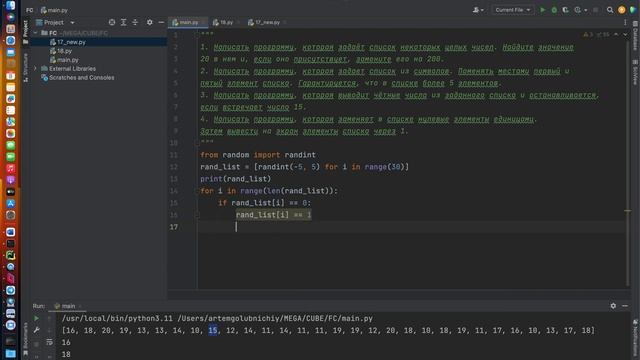Open App Store in the Dock

point(11,203)
